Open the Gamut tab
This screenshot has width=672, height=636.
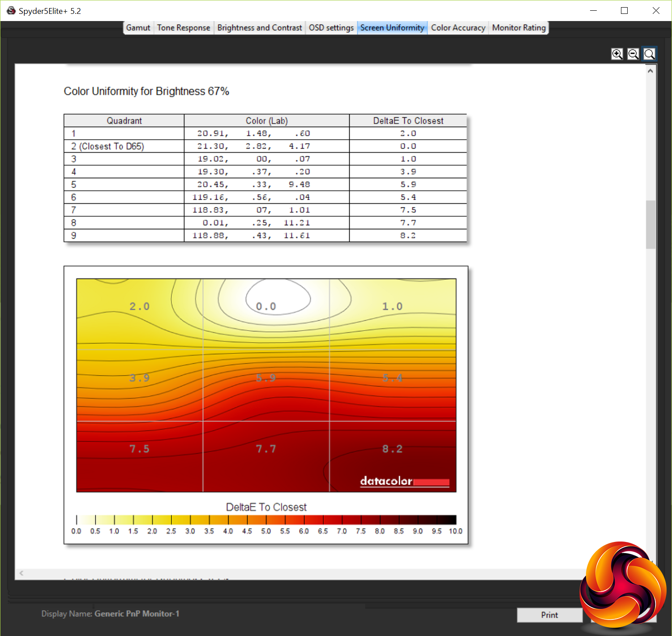click(x=138, y=28)
